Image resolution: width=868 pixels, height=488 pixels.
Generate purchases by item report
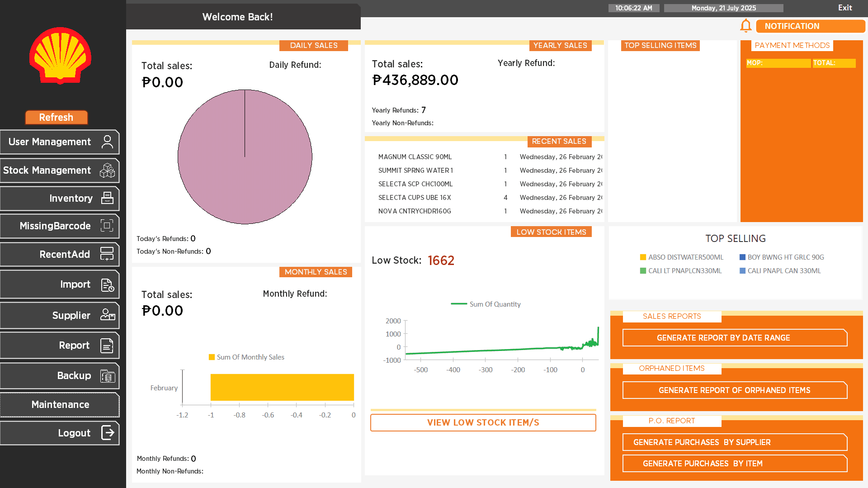coord(735,464)
